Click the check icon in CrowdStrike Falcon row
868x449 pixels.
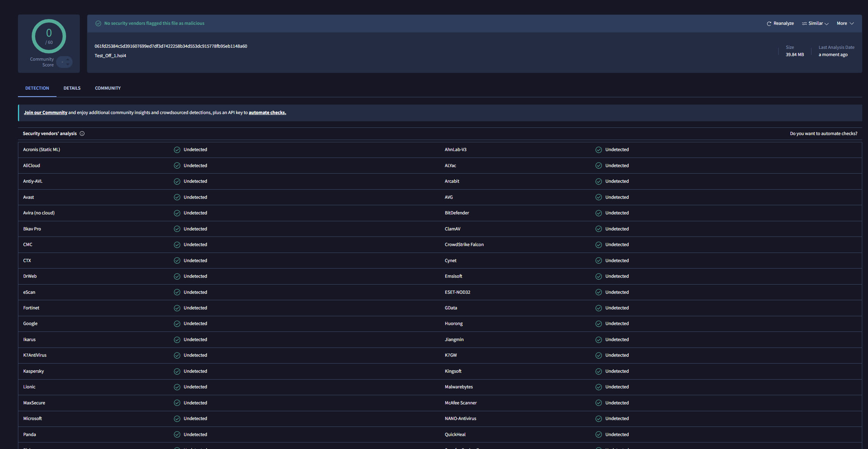point(598,245)
